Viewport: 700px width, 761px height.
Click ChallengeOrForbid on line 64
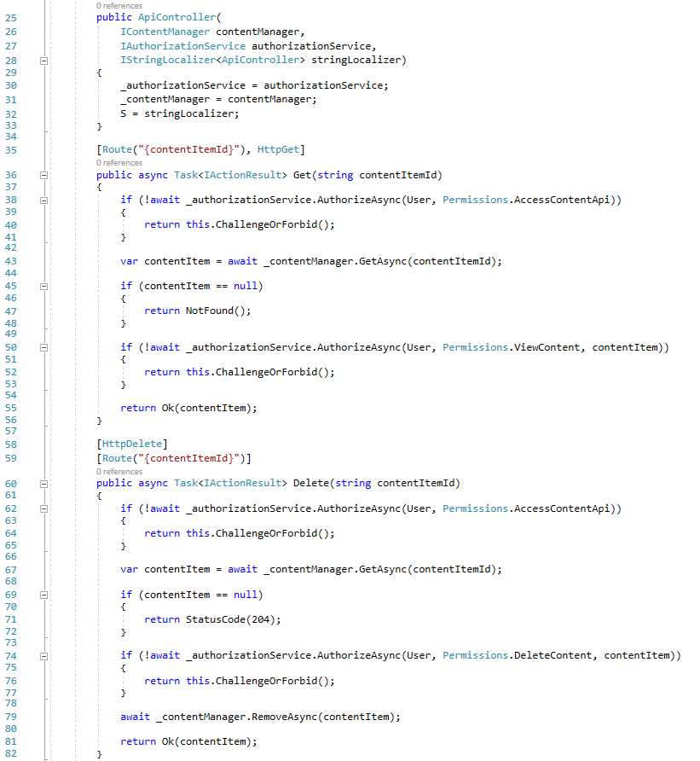tap(266, 533)
